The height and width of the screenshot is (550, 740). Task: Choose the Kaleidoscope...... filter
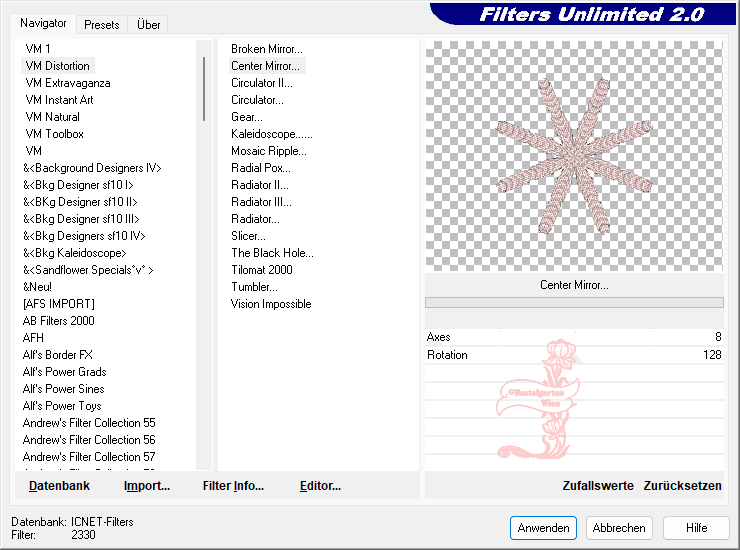(272, 134)
